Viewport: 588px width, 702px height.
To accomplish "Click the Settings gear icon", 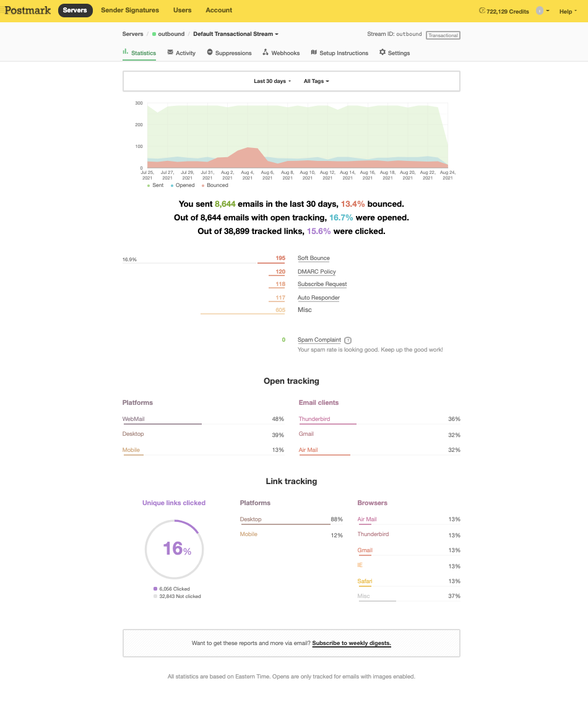I will 383,53.
